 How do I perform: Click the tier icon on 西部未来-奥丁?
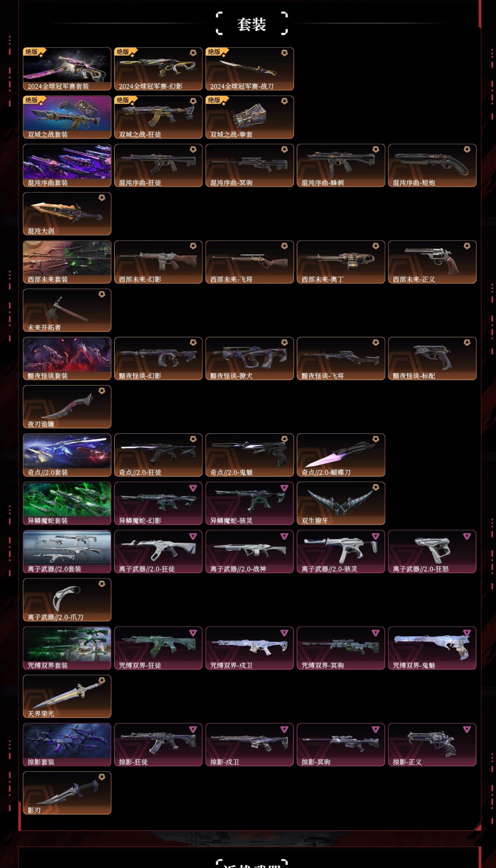[376, 246]
